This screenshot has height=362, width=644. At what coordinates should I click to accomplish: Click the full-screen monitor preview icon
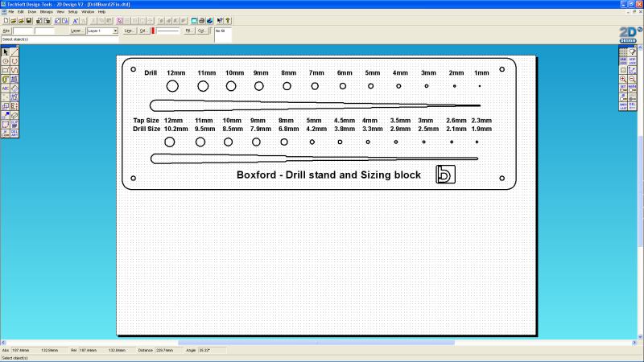(194, 21)
